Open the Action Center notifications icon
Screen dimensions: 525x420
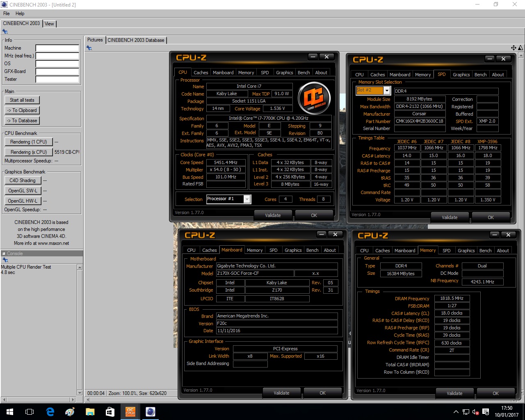486,412
